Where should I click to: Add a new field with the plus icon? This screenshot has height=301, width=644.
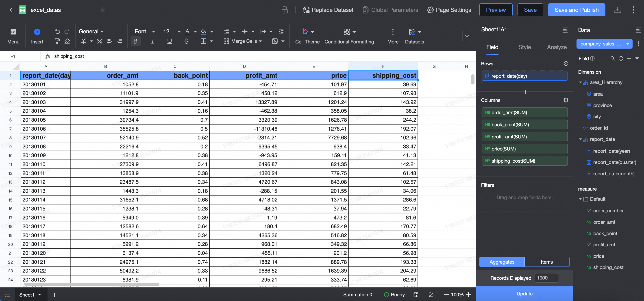[x=629, y=58]
